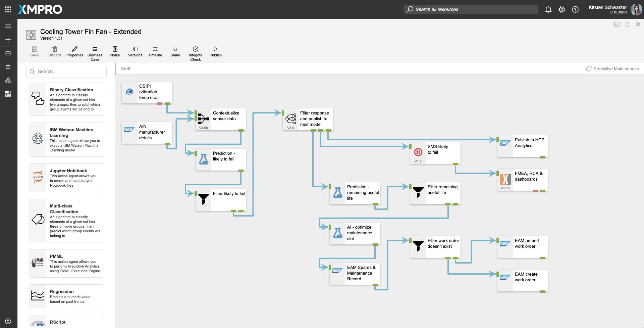
Task: Open the Business Case panel
Action: tap(95, 49)
